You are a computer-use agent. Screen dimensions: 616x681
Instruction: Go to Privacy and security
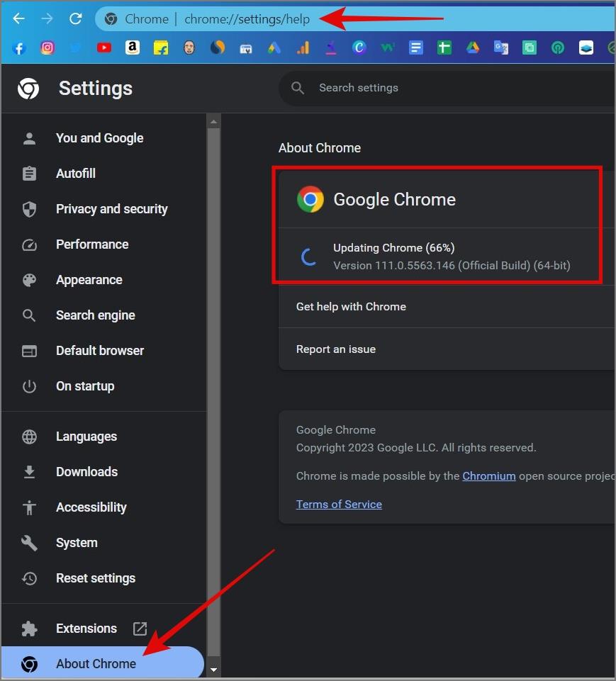(x=103, y=209)
